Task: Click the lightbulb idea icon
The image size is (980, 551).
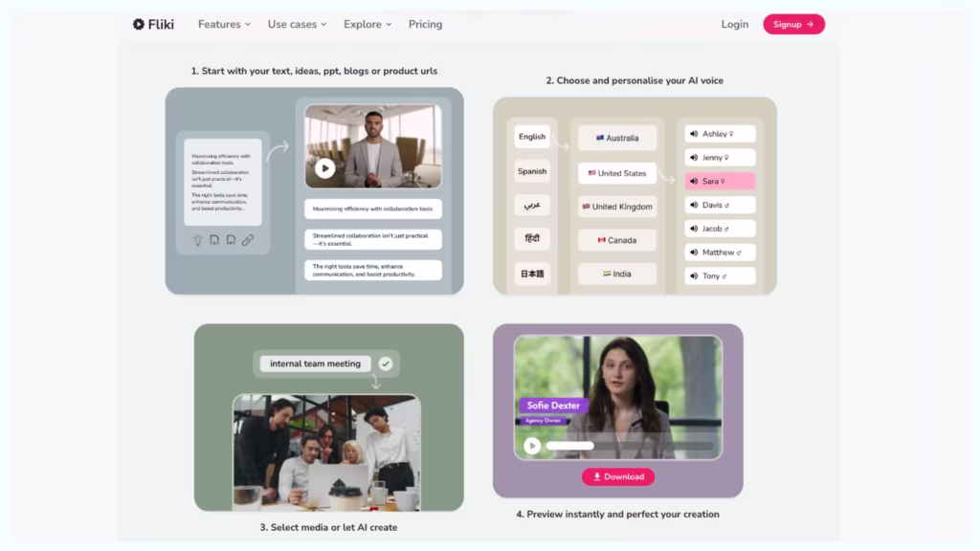Action: [197, 240]
